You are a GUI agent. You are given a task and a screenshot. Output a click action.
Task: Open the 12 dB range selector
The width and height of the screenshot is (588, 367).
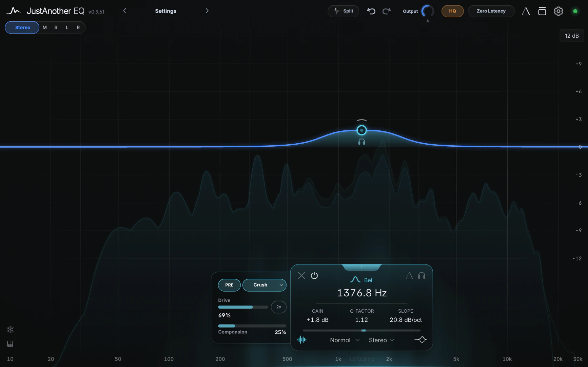click(572, 36)
